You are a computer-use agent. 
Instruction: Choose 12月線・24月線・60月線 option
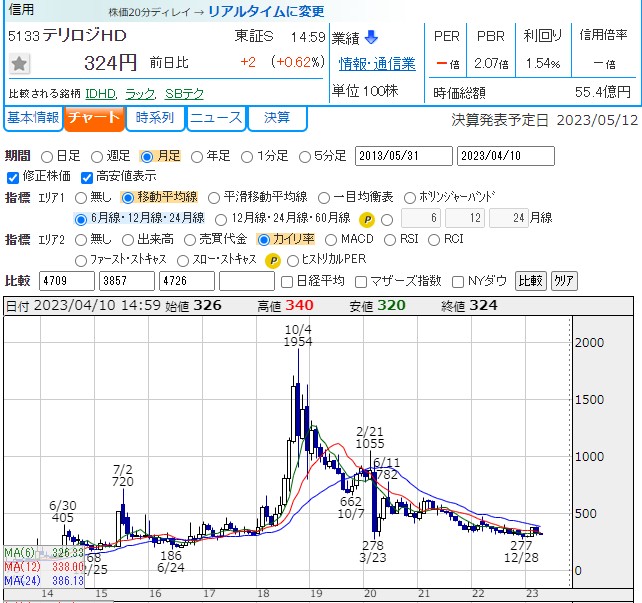221,220
